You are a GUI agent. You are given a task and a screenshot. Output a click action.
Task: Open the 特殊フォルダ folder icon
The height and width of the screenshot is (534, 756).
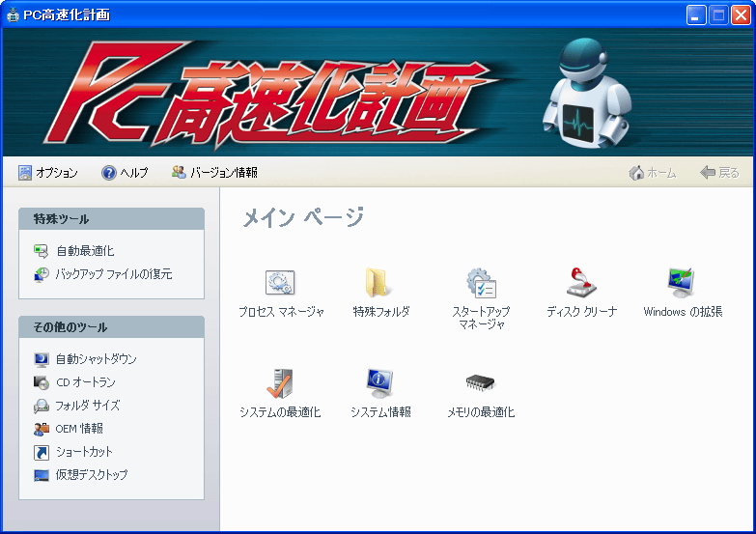378,283
